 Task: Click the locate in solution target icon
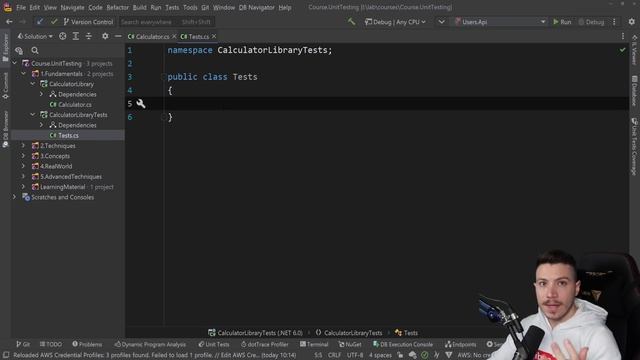coord(62,36)
